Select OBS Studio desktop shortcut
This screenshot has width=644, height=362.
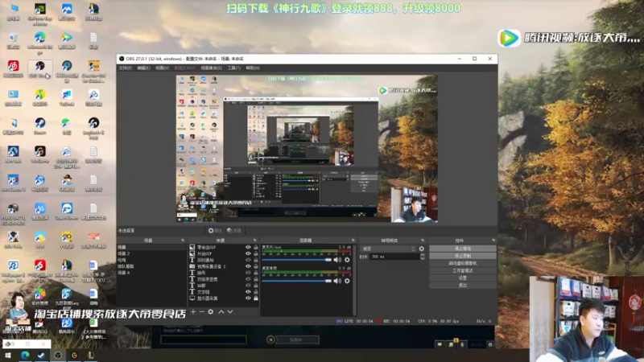(x=39, y=69)
